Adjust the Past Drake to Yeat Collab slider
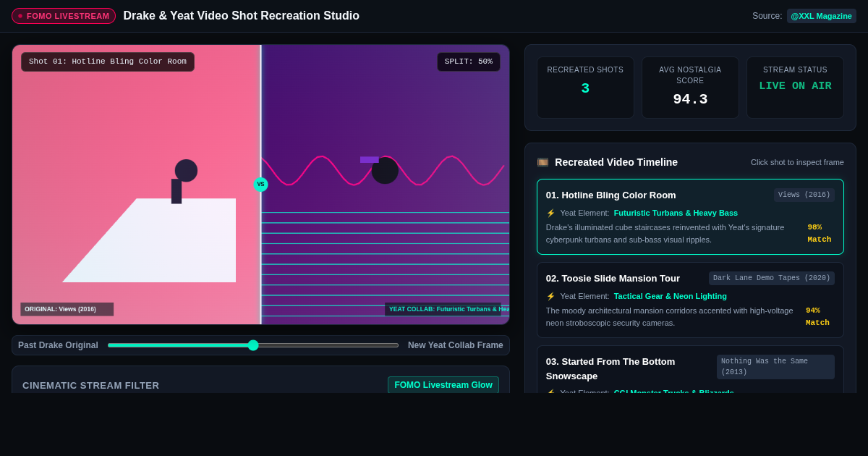Viewport: 868px width, 456px height. [253, 345]
